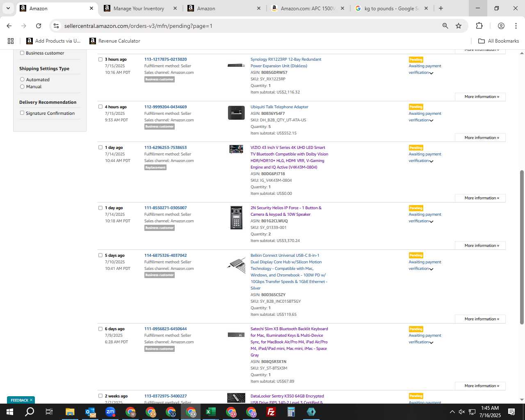Viewport: 525px width, 420px height.
Task: Open the Windows notification center icon
Action: [511, 412]
